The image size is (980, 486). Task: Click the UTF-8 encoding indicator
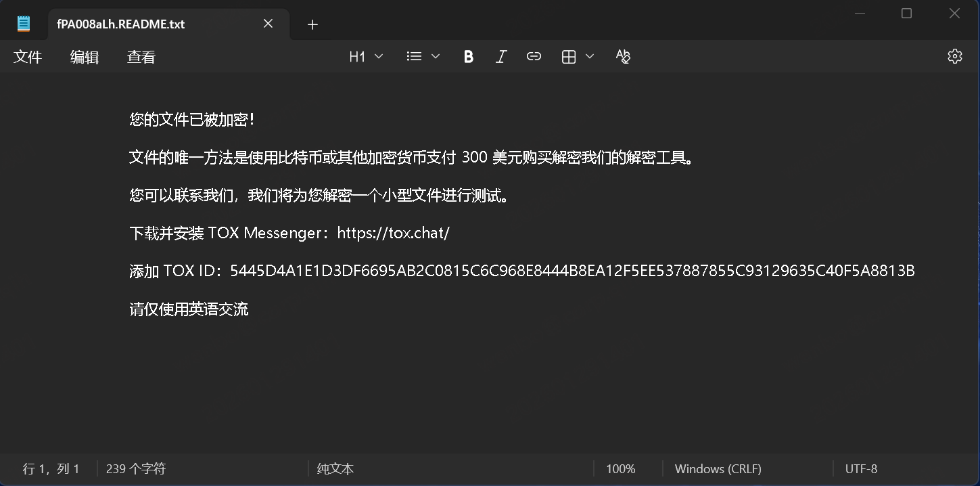[861, 468]
